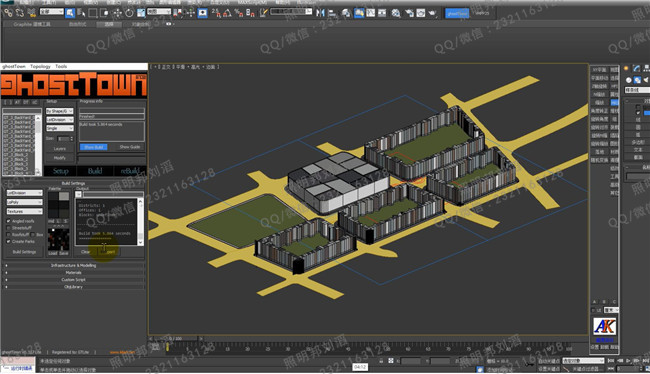
Task: Open Select by Name tool
Action: (81, 13)
